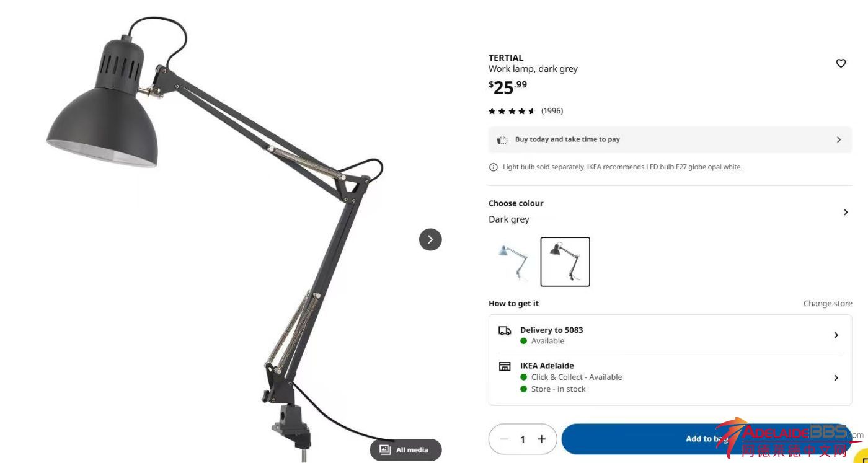The height and width of the screenshot is (463, 868).
Task: Click the info icon about light bulb
Action: (494, 167)
